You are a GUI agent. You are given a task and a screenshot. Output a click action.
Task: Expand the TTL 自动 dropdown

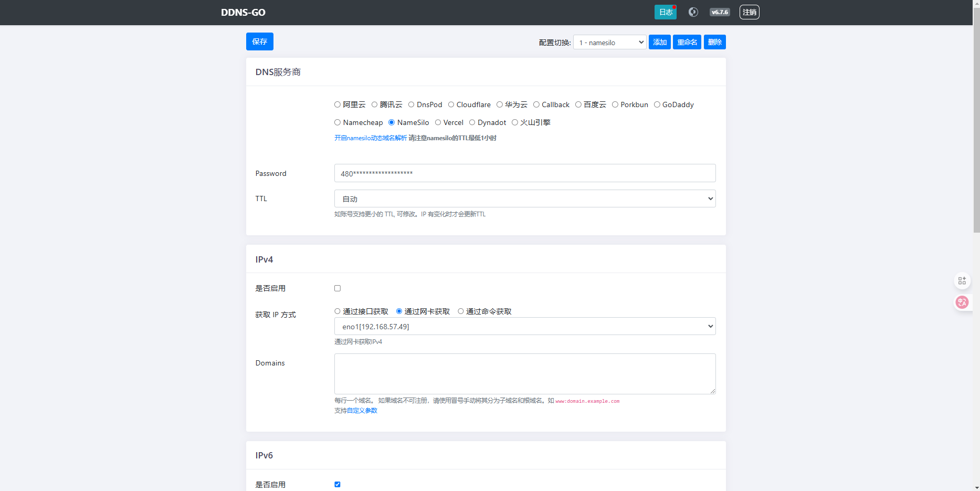click(524, 199)
